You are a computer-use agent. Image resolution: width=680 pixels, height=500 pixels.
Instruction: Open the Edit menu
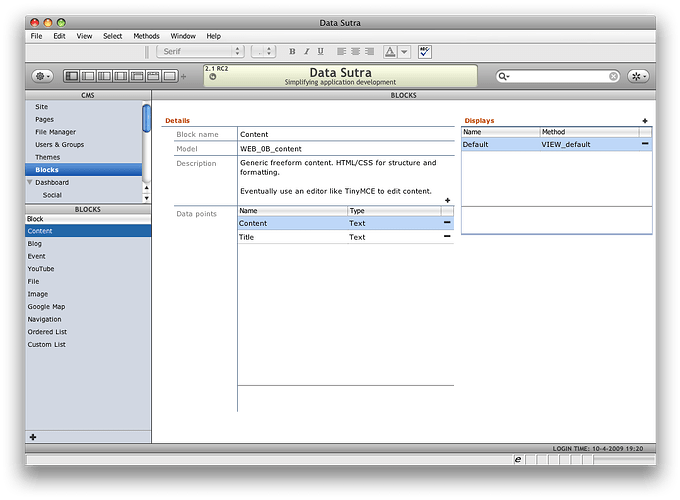tap(59, 36)
